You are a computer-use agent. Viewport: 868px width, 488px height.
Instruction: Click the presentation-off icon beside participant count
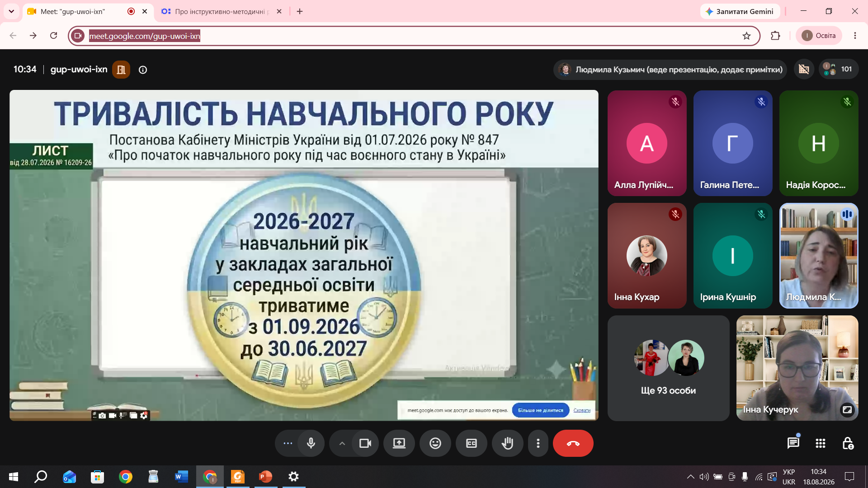pyautogui.click(x=804, y=69)
